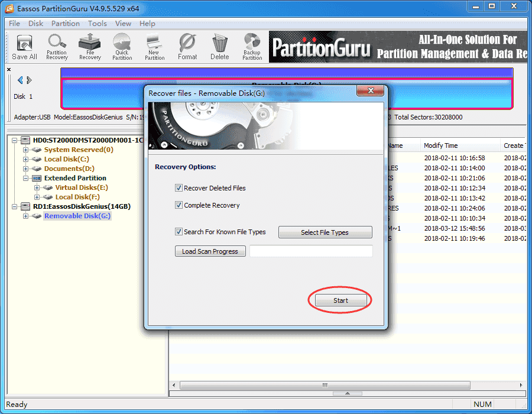Click the 2018-02-11 10:16:58 modify time cell
This screenshot has width=532, height=414.
tap(455, 158)
